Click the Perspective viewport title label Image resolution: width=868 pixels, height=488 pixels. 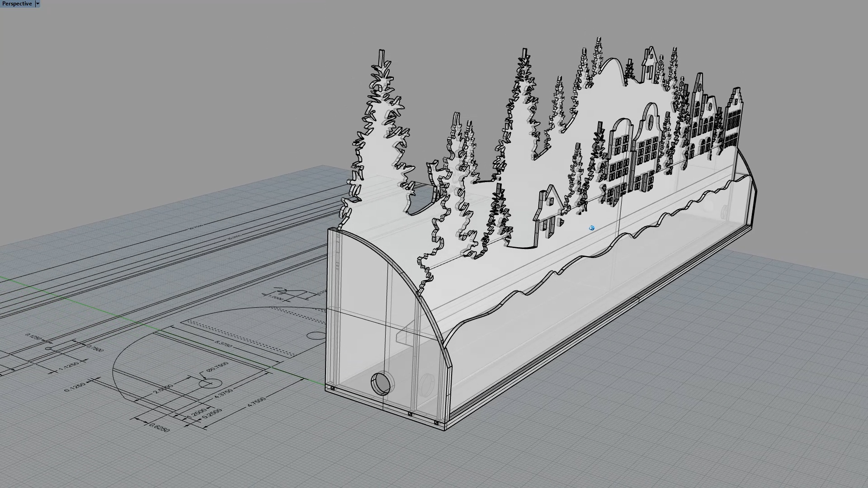[x=17, y=4]
